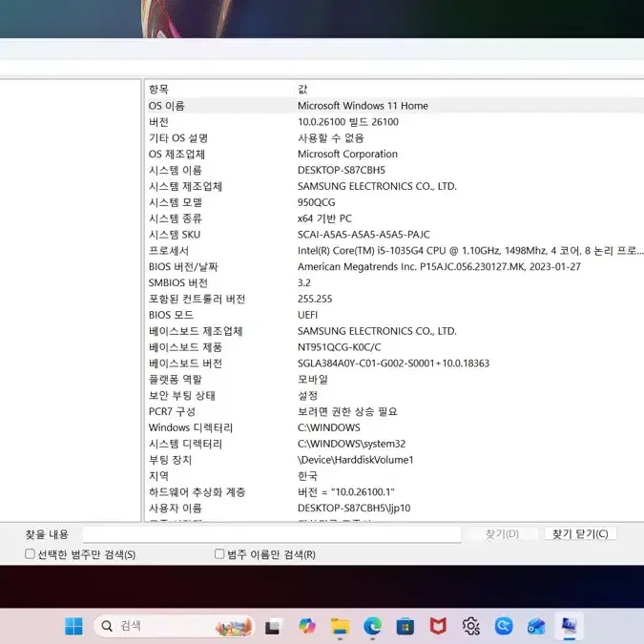Viewport: 644px width, 644px height.
Task: Open Microsoft Store from the taskbar
Action: [x=405, y=627]
